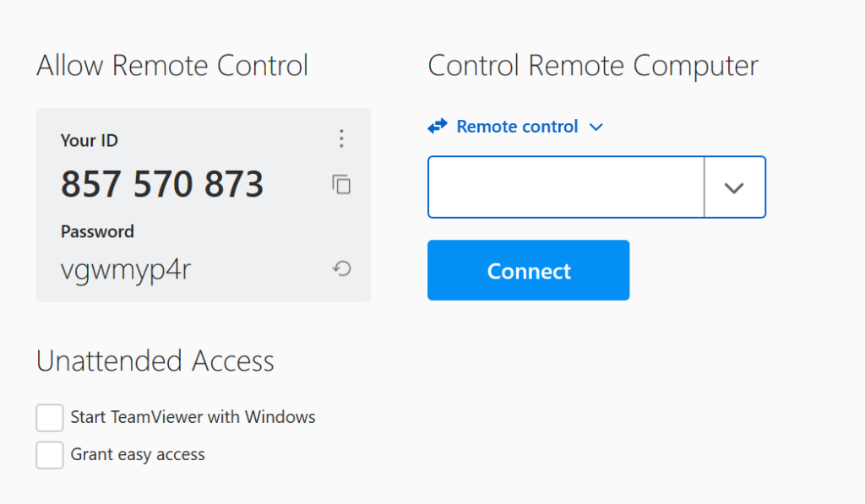The width and height of the screenshot is (865, 504).
Task: Select the Remote control mode label
Action: tap(517, 126)
